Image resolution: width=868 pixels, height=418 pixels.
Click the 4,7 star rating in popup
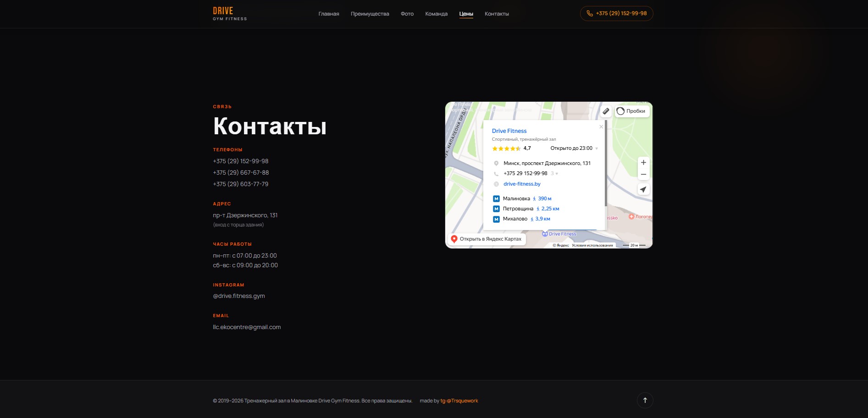click(511, 148)
